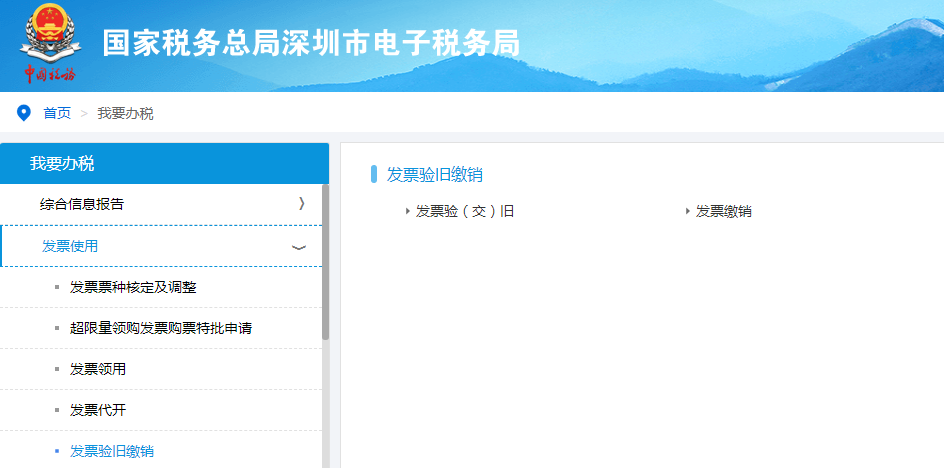Open the 发票缴销 link

tap(723, 211)
